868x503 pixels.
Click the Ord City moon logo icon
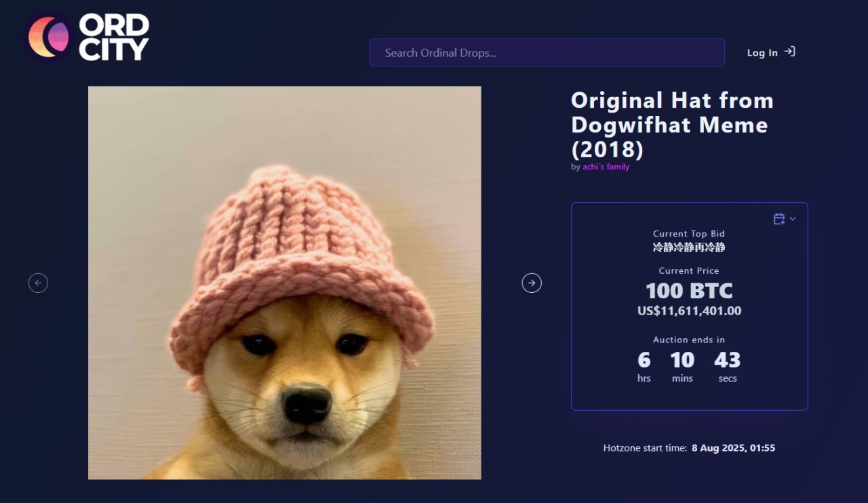pyautogui.click(x=49, y=37)
